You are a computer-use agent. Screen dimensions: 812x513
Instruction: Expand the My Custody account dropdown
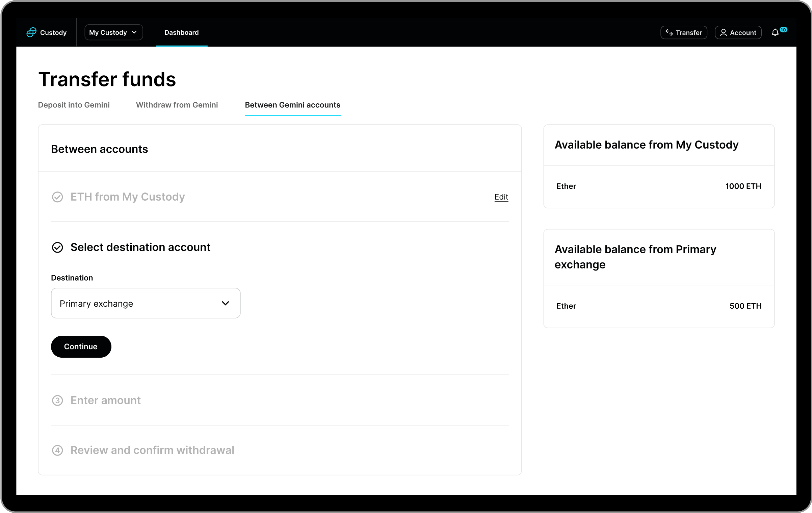(113, 32)
